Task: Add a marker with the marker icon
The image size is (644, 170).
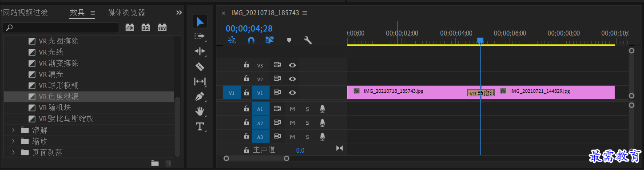Action: (x=289, y=40)
